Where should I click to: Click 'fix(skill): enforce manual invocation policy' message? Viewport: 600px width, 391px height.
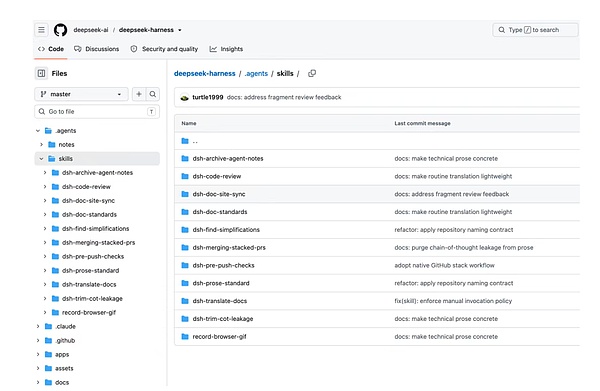tap(453, 301)
